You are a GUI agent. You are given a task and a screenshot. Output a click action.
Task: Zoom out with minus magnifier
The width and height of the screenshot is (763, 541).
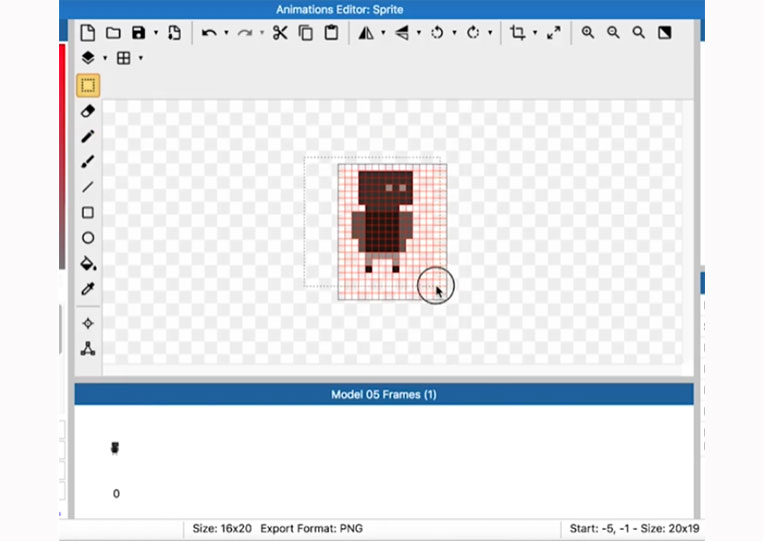(x=613, y=33)
